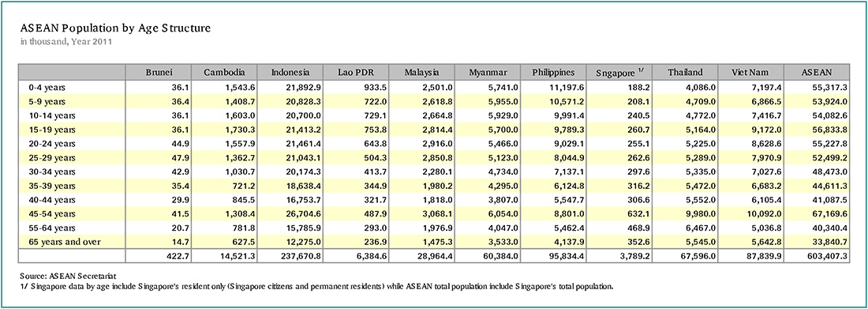Click the Viet Nam column header

750,72
